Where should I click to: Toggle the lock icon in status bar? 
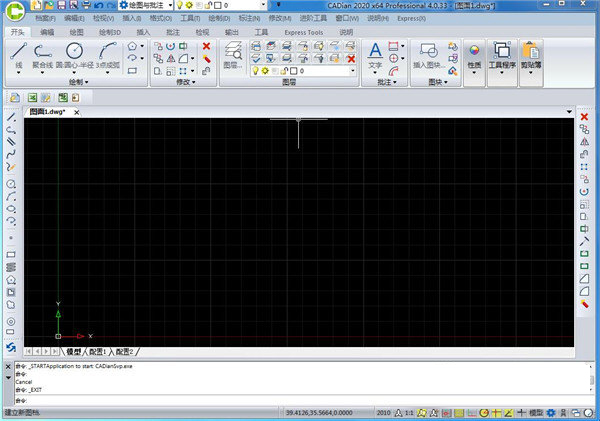(565, 412)
